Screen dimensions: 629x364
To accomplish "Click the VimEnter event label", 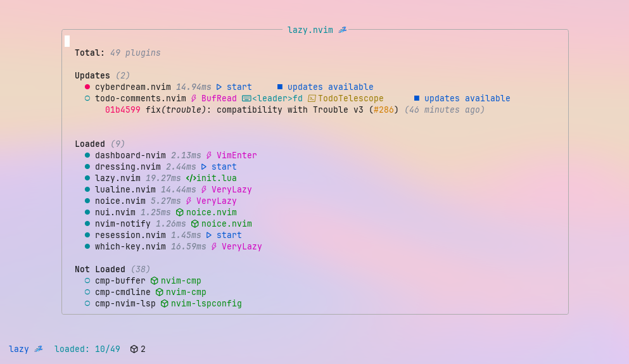I will [237, 155].
